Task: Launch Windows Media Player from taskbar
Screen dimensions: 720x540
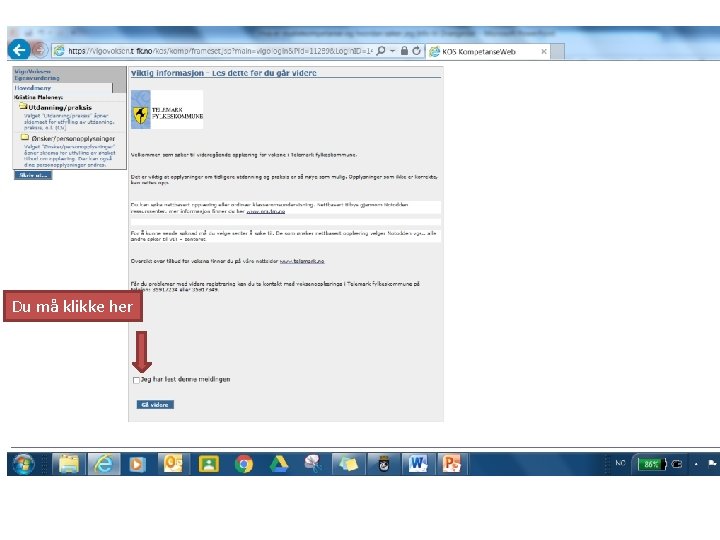Action: point(137,464)
